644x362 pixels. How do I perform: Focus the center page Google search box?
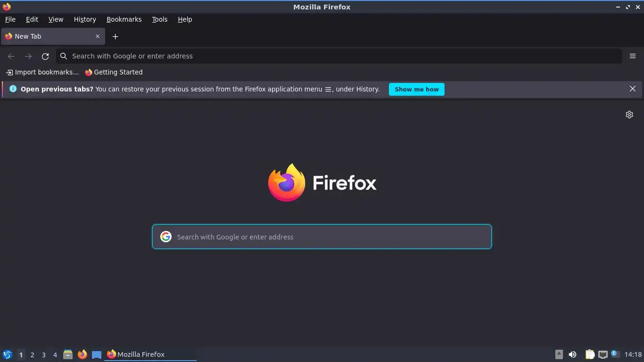pyautogui.click(x=322, y=237)
